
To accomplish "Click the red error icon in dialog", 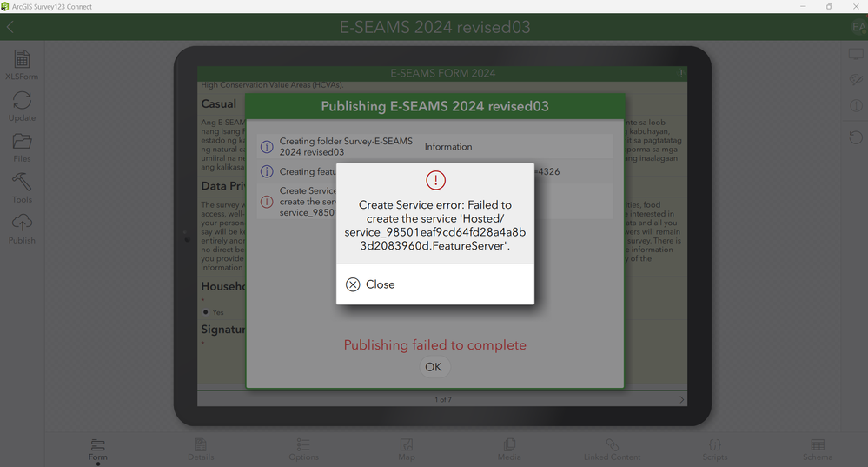I will tap(435, 180).
